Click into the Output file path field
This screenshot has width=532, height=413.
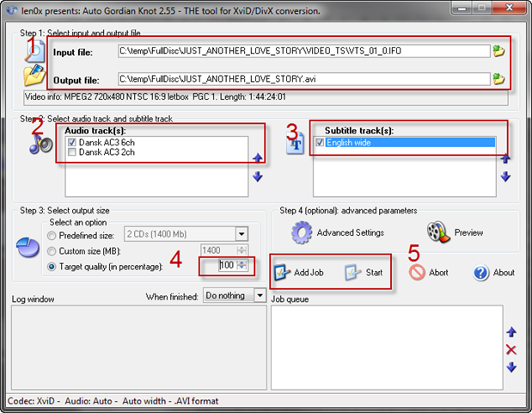(x=304, y=79)
